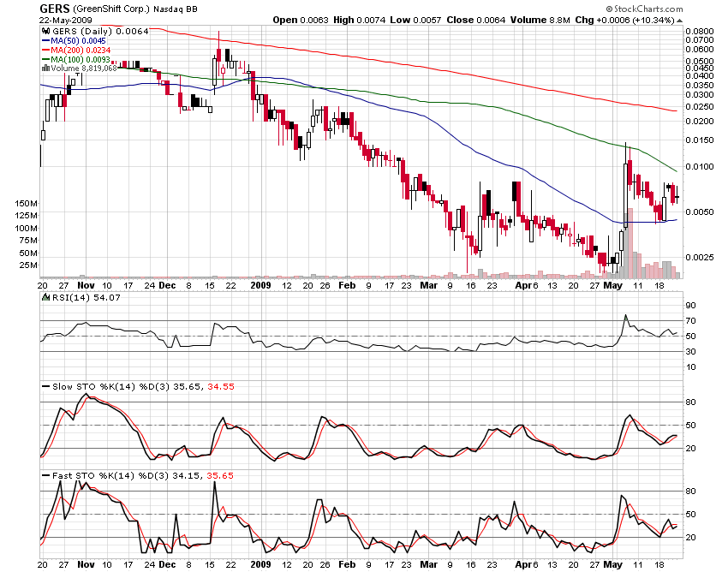Click the volume bars icon beside Volume 8,819,068
Image resolution: width=728 pixels, height=572 pixels.
tap(45, 69)
